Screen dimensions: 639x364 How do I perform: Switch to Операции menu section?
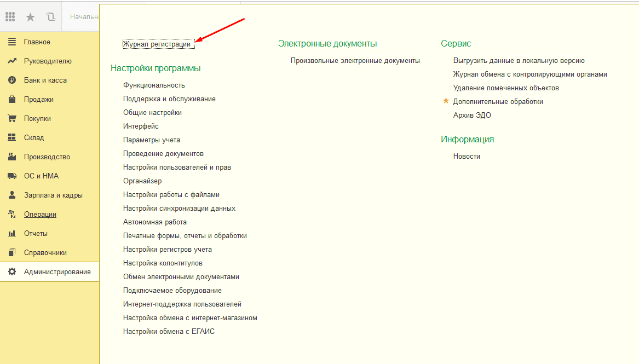click(x=40, y=215)
